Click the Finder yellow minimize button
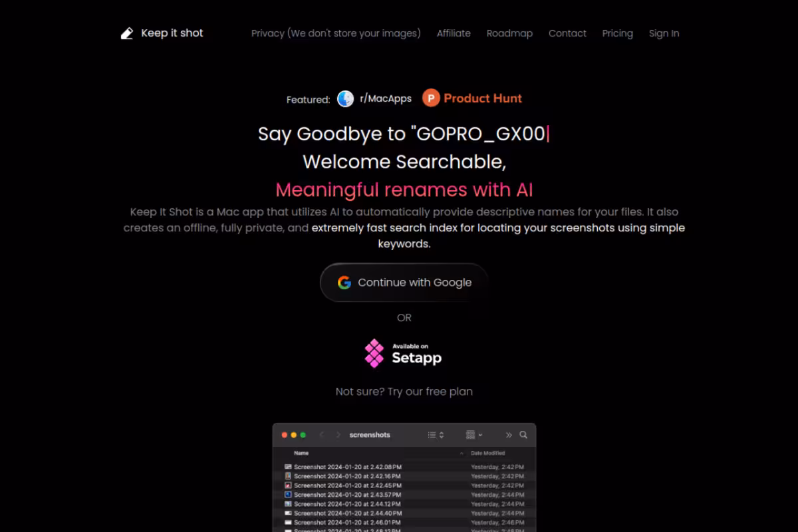798x532 pixels. [294, 435]
